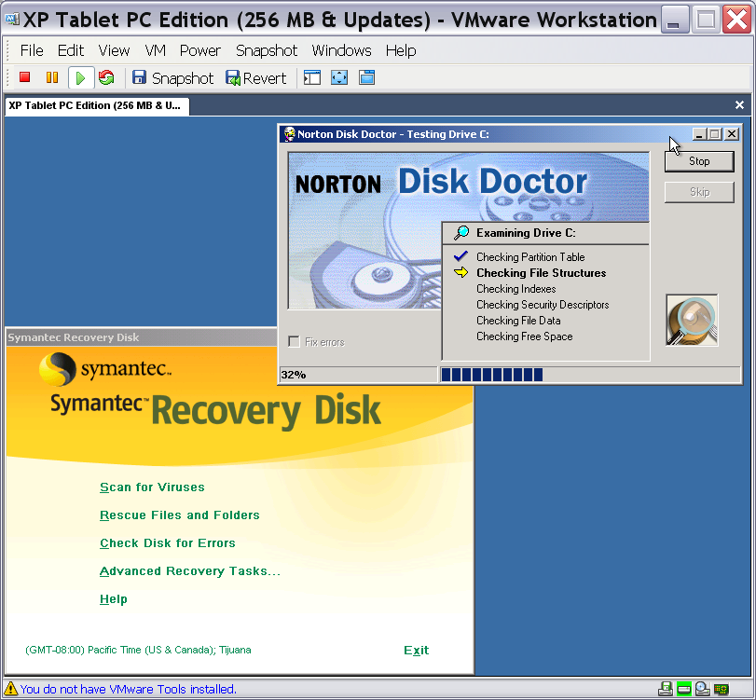Viewport: 756px width, 700px height.
Task: Click the network adapter status icon
Action: point(721,689)
